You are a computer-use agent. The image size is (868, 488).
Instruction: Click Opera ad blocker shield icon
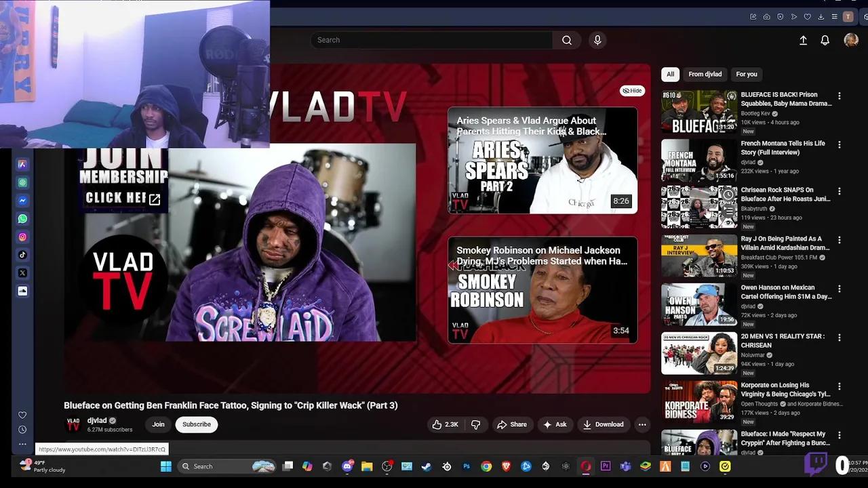[x=780, y=17]
